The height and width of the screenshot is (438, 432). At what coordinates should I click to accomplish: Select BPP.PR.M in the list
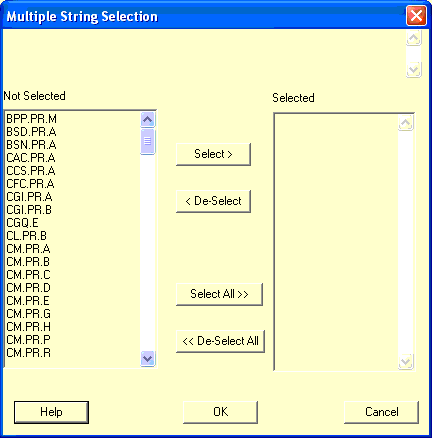(x=32, y=119)
